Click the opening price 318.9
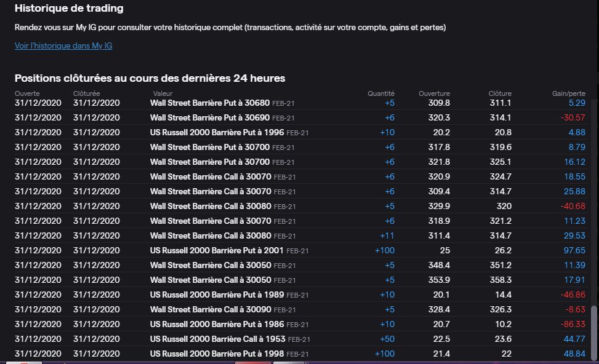The height and width of the screenshot is (364, 599). click(439, 221)
